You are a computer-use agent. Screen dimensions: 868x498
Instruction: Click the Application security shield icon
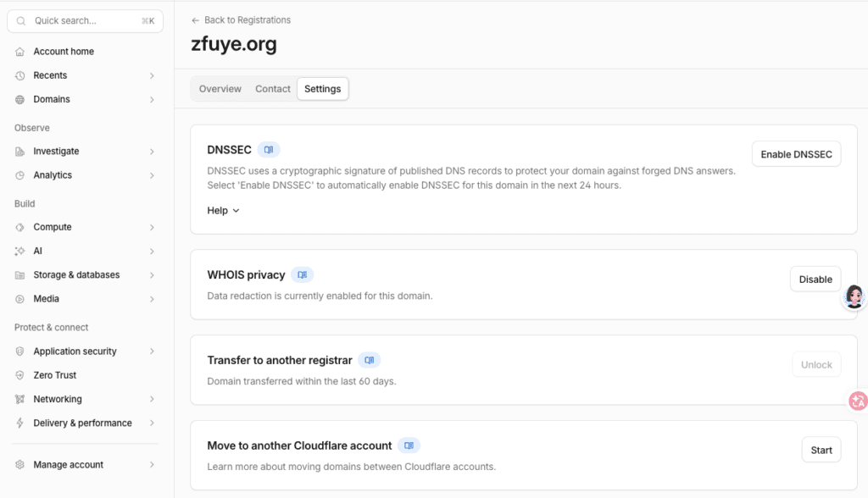coord(20,351)
